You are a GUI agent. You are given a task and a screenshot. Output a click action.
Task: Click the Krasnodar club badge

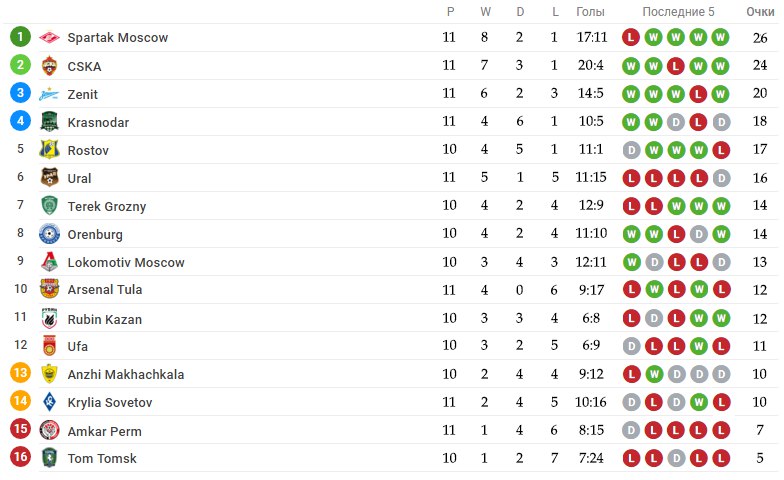coord(50,122)
